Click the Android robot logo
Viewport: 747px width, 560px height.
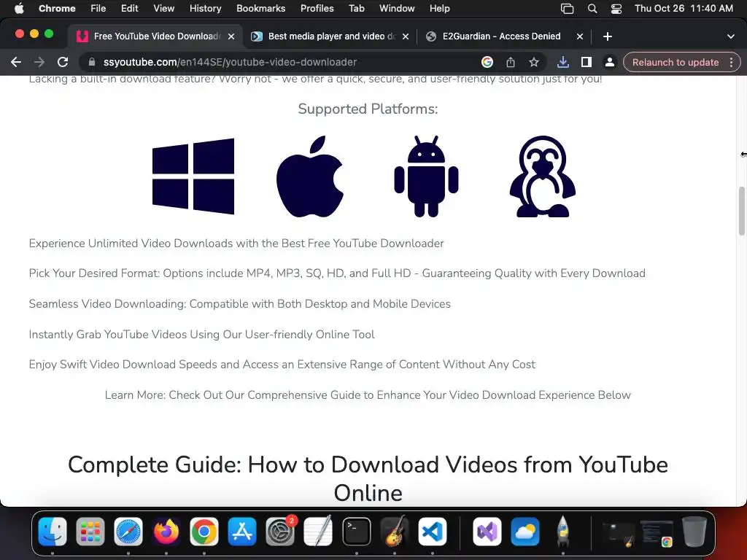[x=426, y=176]
